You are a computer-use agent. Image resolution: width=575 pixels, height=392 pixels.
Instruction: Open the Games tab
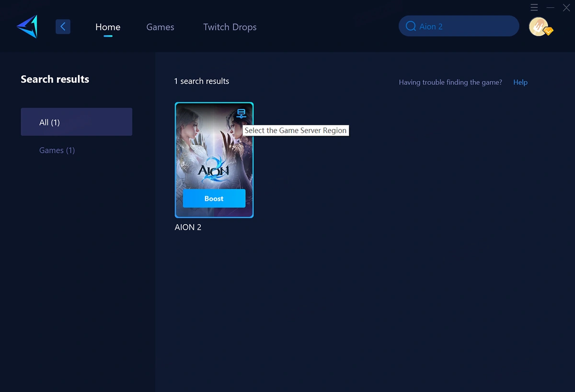[160, 27]
